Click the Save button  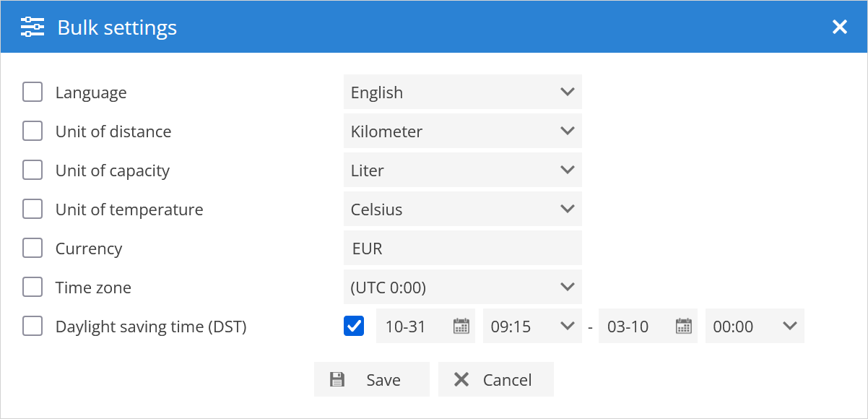371,380
